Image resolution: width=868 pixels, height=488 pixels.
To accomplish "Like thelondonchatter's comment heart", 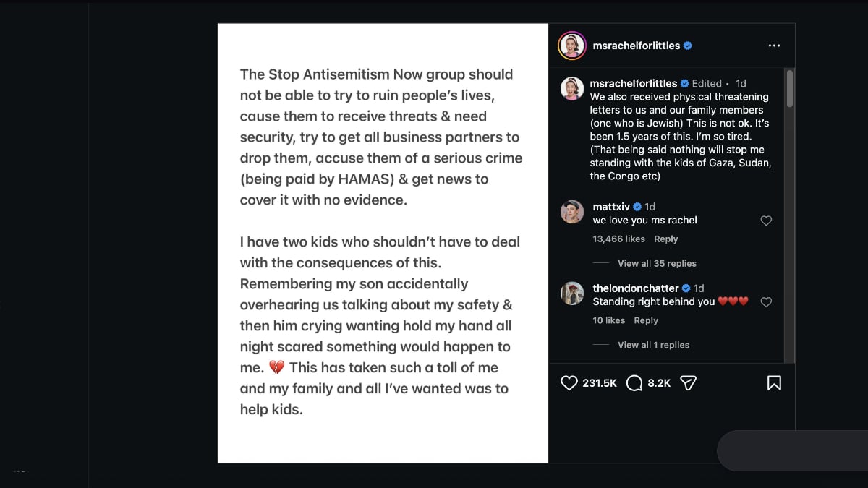I will [767, 302].
